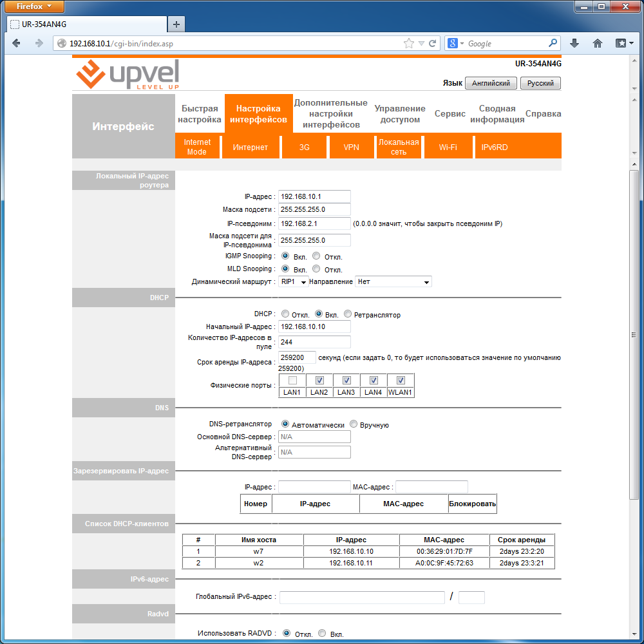Select the Wi-Fi sub-tab
This screenshot has width=644, height=644.
click(x=448, y=147)
